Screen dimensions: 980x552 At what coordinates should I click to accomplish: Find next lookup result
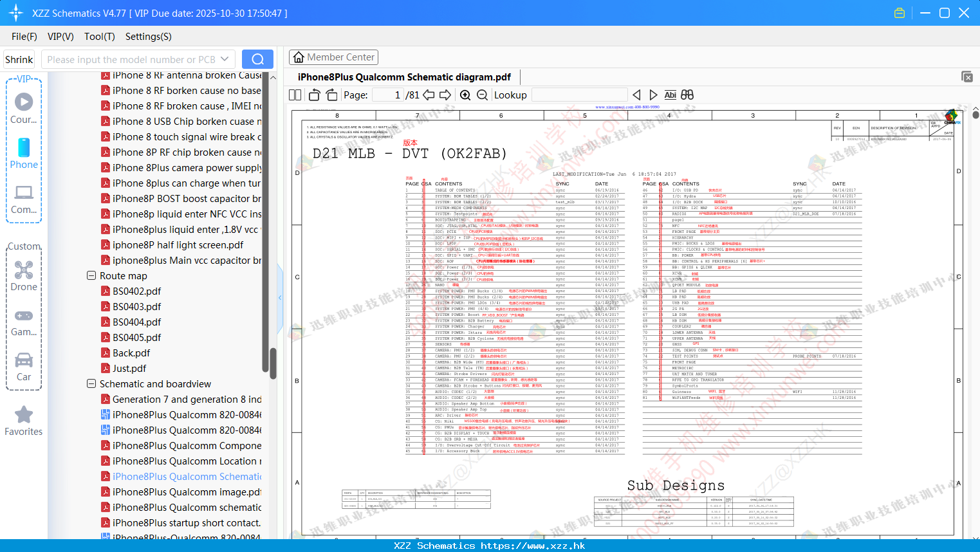tap(653, 95)
